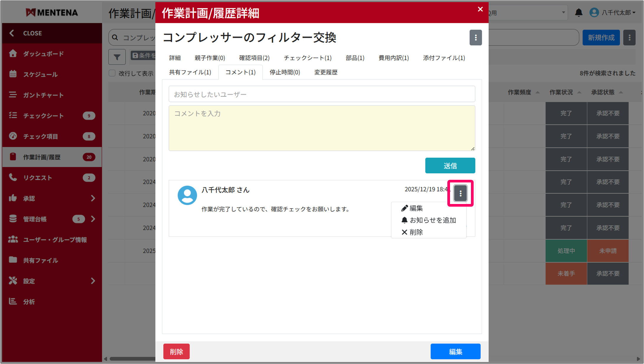Screen dimensions: 644x364
Task: Click the comment's three-dot menu button
Action: click(460, 193)
